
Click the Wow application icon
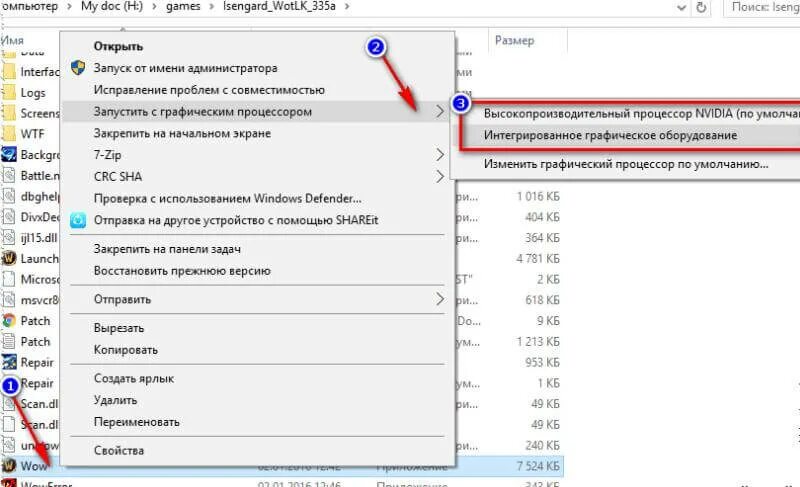[x=9, y=466]
